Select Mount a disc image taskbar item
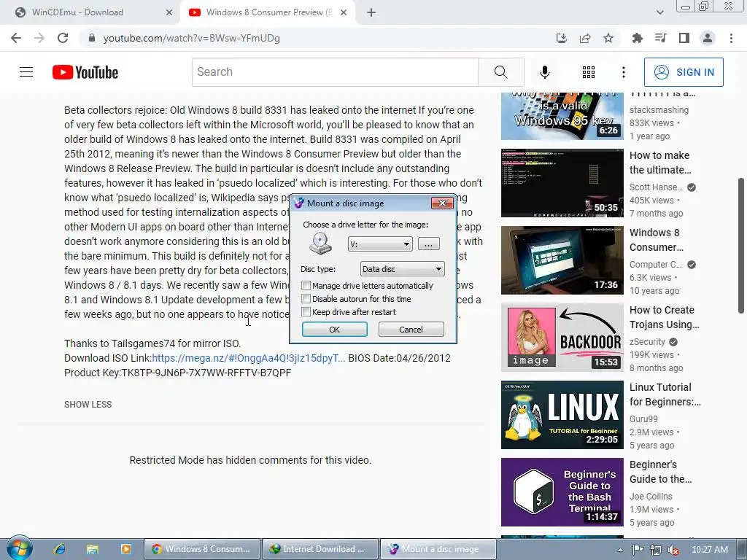The image size is (747, 560). tap(438, 549)
